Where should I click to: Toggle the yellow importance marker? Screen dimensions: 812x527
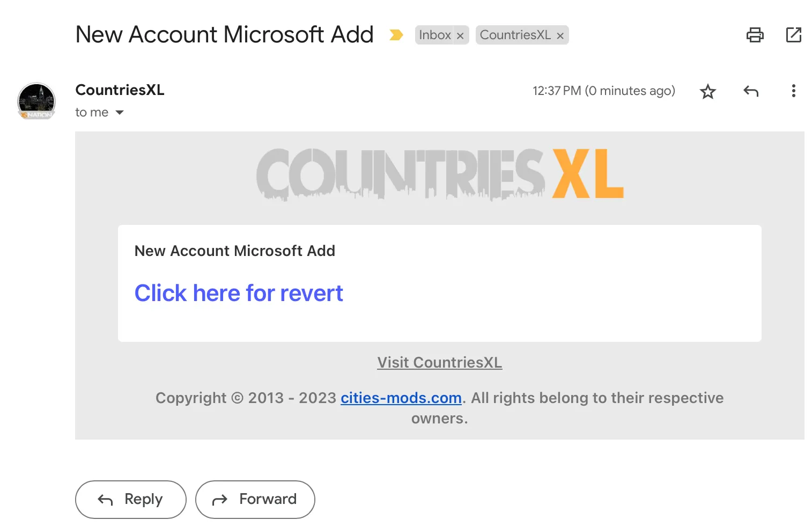[x=396, y=35]
